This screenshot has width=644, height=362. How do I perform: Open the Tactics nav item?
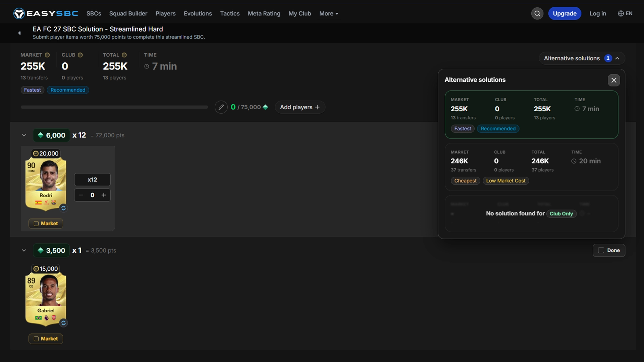[x=230, y=13]
